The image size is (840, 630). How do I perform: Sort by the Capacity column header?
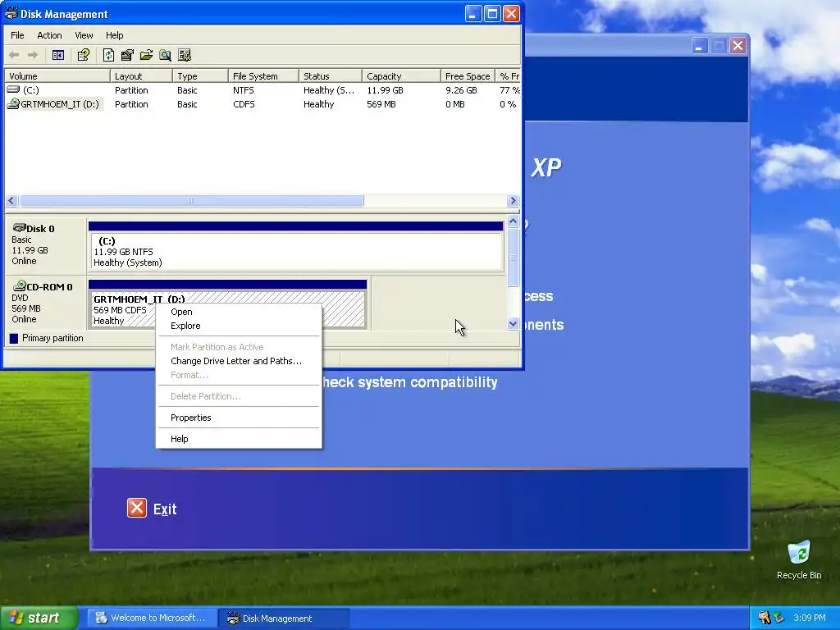402,76
